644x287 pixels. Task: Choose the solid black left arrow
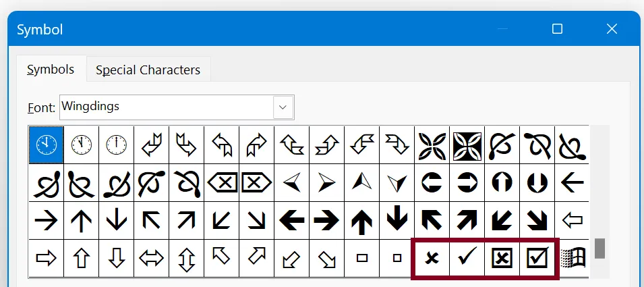[x=292, y=219]
